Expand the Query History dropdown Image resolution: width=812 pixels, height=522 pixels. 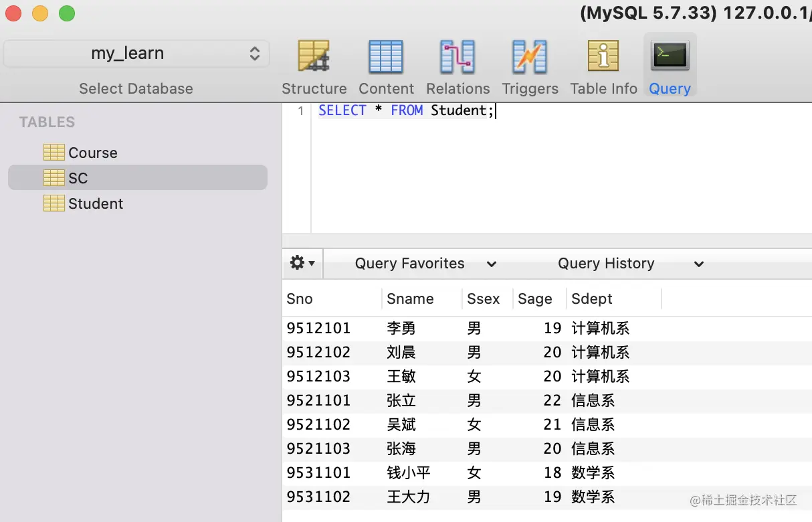pyautogui.click(x=630, y=264)
